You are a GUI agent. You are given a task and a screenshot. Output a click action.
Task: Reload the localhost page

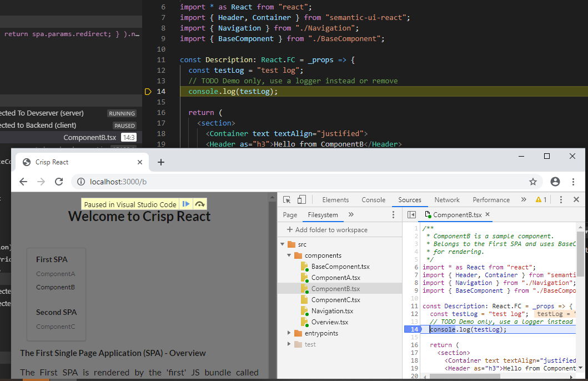pyautogui.click(x=59, y=182)
